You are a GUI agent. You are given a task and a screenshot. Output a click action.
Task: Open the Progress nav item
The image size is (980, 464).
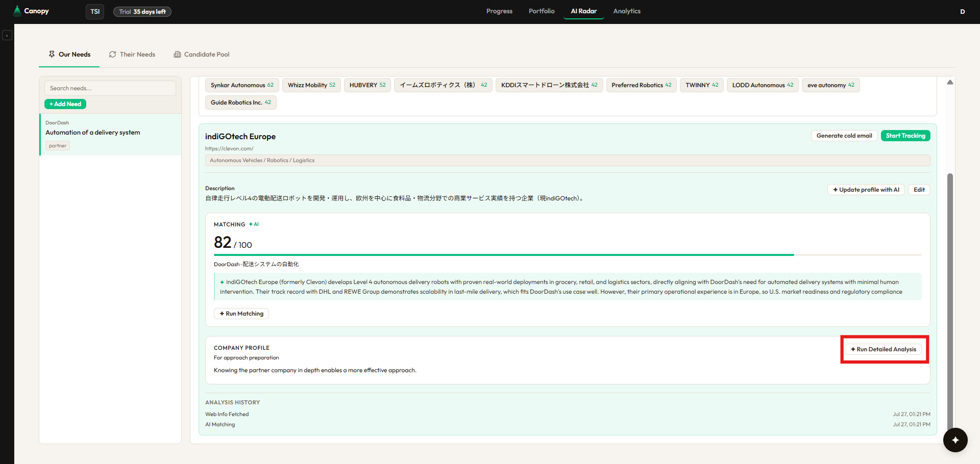point(499,11)
